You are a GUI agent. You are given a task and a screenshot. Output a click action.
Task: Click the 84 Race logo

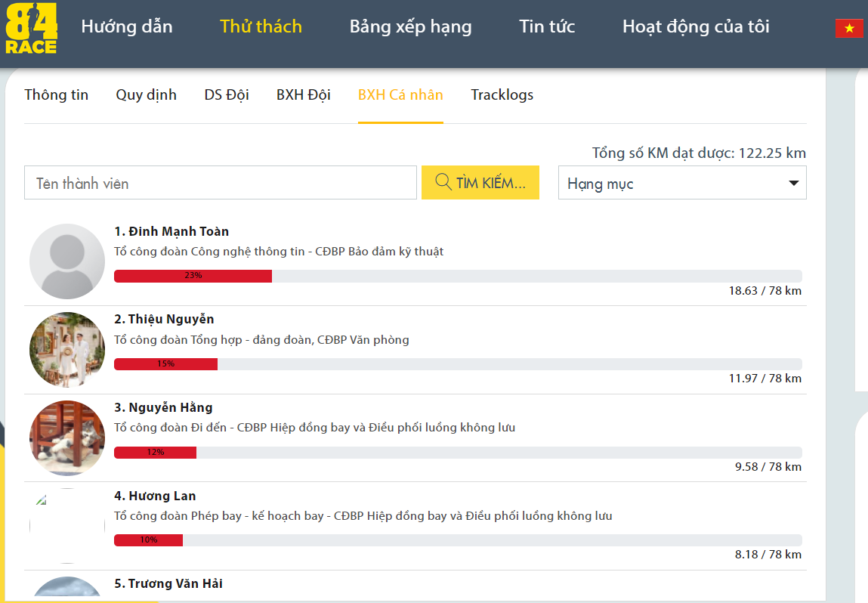pos(31,28)
